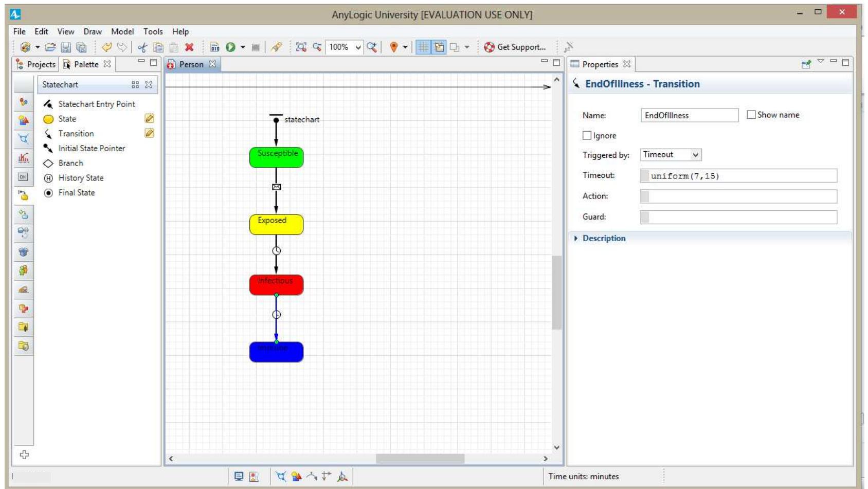
Task: Toggle the Enable grid icon
Action: 423,47
